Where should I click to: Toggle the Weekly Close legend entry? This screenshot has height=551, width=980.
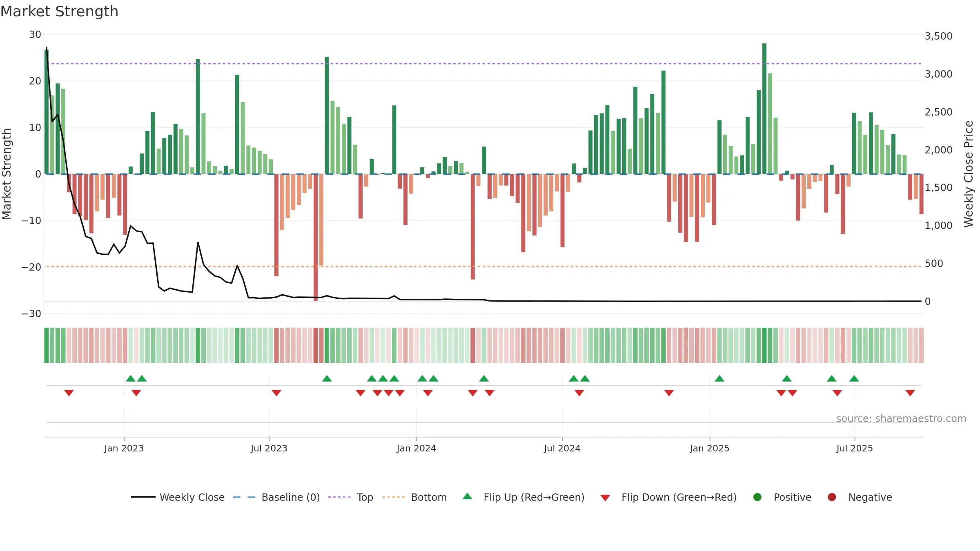[178, 497]
